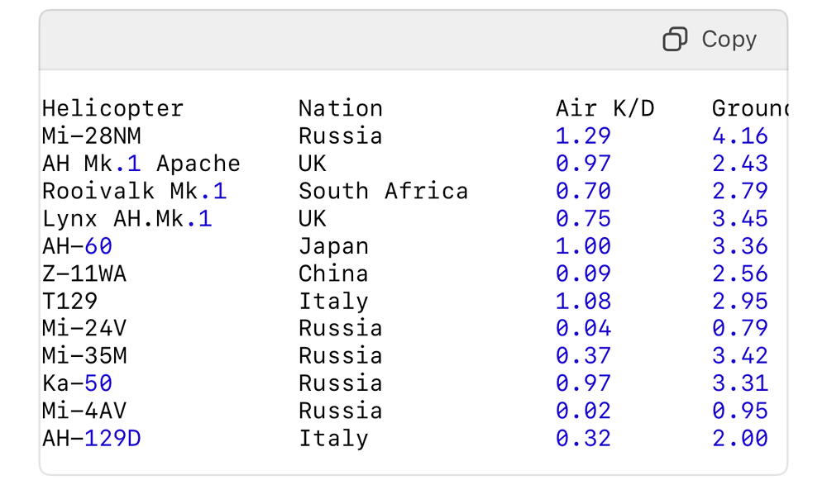The image size is (827, 504).
Task: Click the copy icon in the header
Action: pos(675,39)
